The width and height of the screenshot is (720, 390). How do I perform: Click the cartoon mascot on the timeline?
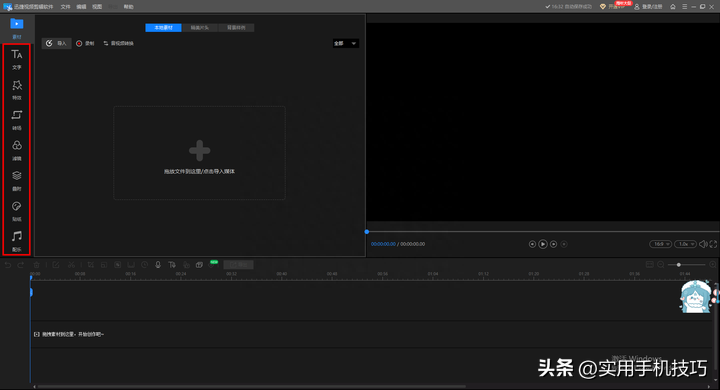pyautogui.click(x=696, y=297)
